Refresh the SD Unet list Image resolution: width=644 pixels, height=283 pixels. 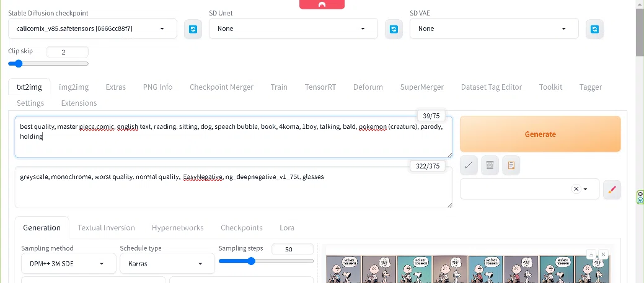coord(394,29)
